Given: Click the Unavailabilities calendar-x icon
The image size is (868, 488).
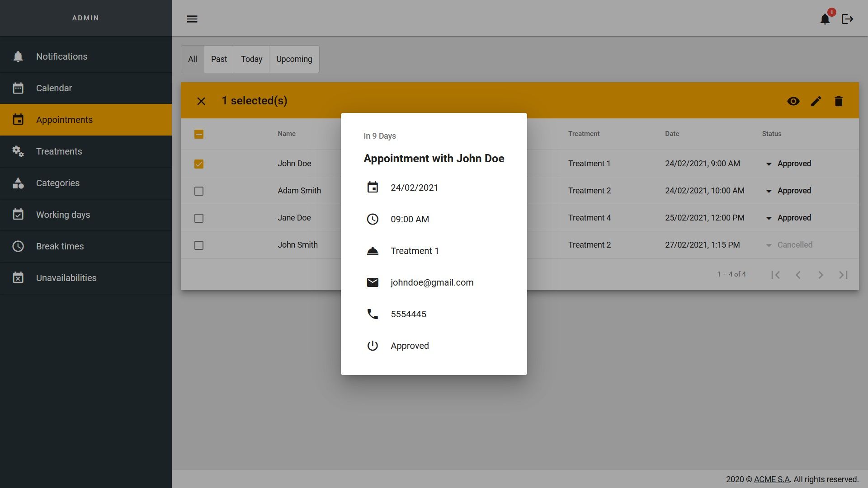Looking at the screenshot, I should [18, 278].
